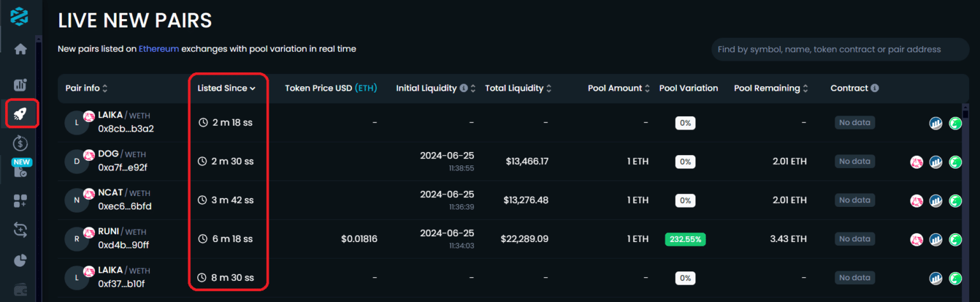Screen dimensions: 980x302
Task: Click the Ethereum link in the subtitle
Action: pyautogui.click(x=158, y=49)
